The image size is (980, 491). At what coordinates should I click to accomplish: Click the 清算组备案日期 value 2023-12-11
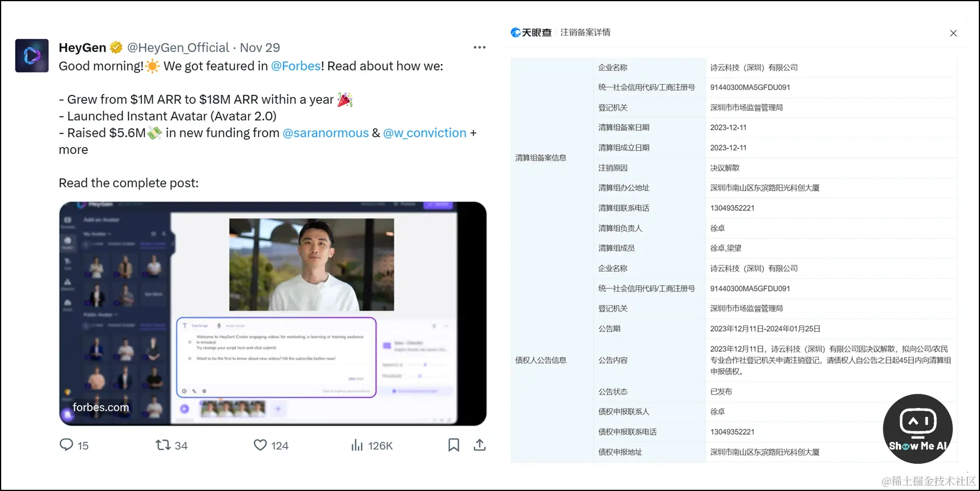[728, 127]
